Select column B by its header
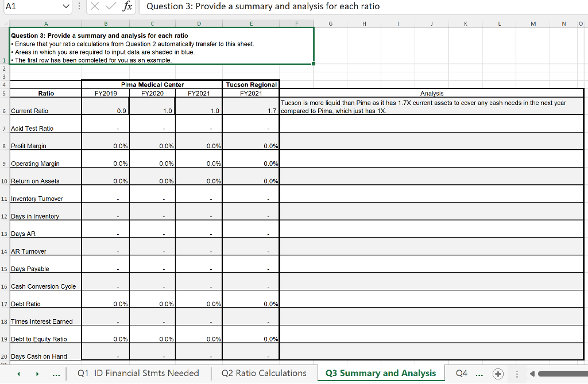This screenshot has height=384, width=588. pos(106,24)
